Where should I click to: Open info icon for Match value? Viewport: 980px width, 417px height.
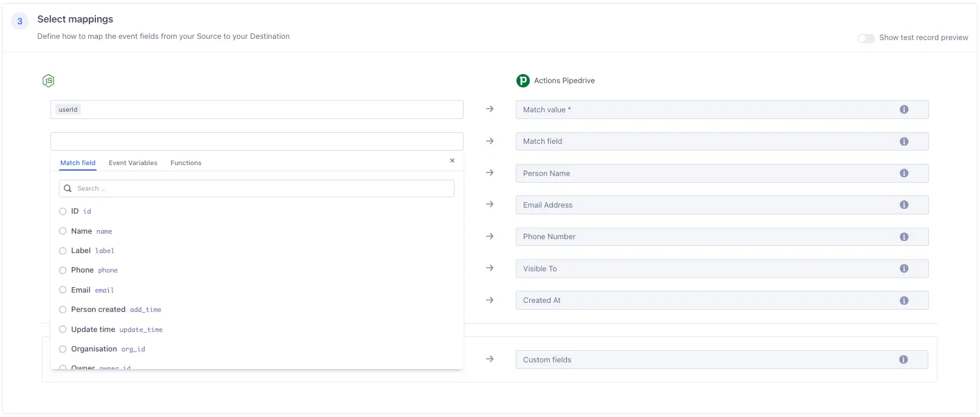904,110
